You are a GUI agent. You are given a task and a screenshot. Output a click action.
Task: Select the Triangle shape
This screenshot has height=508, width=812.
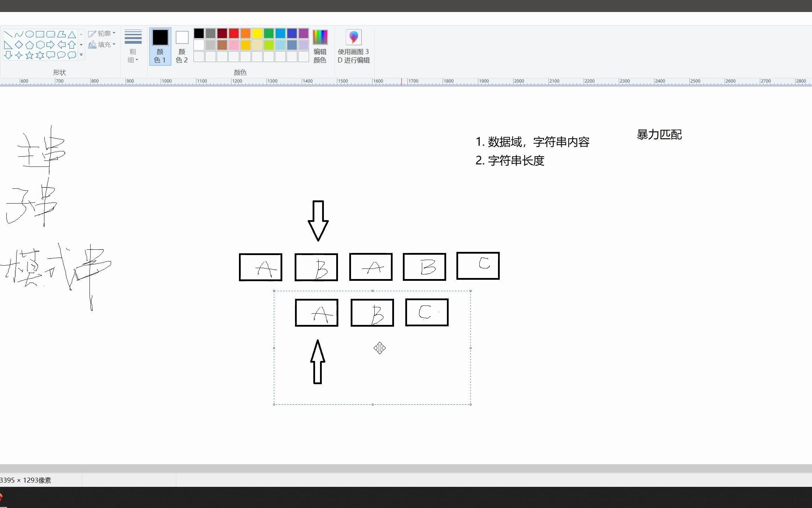tap(72, 34)
